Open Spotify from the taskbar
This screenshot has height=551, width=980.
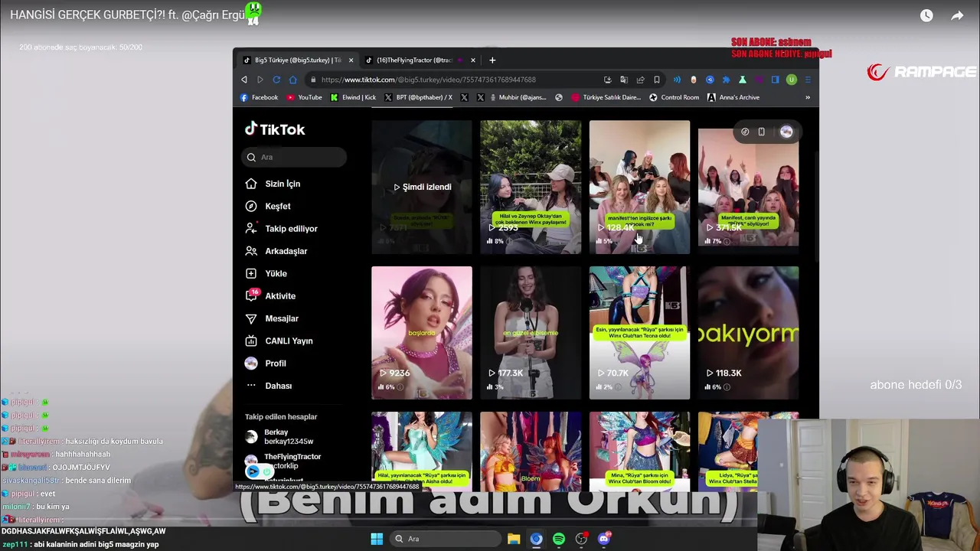559,539
